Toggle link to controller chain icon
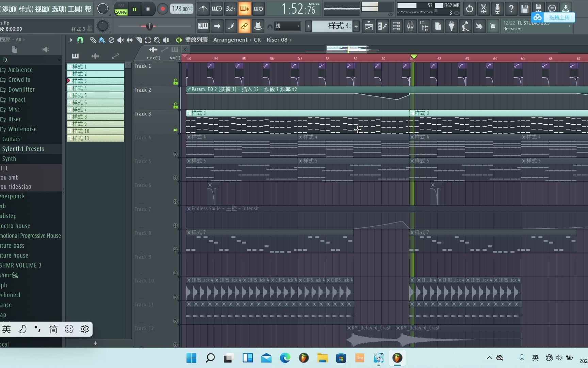588x368 pixels. tap(244, 26)
